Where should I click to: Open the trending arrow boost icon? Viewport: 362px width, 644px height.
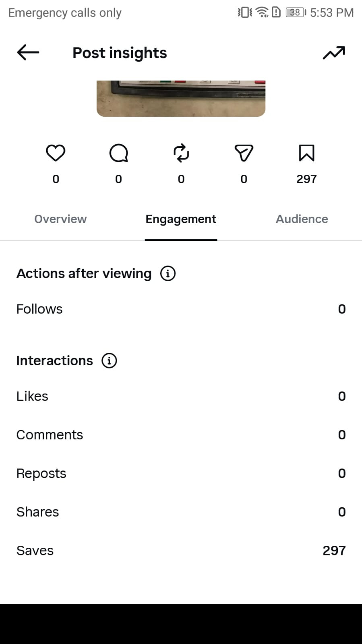point(334,53)
